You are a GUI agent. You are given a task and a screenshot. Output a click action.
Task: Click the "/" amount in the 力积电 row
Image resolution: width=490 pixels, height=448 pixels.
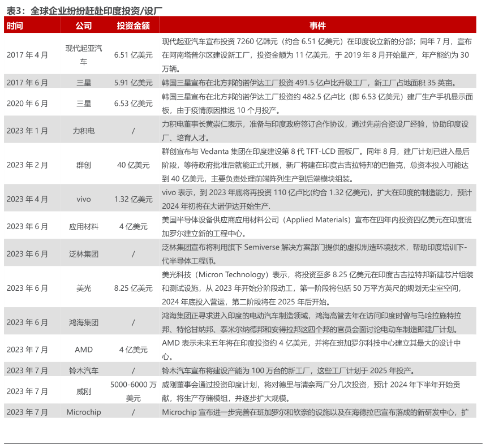point(133,131)
